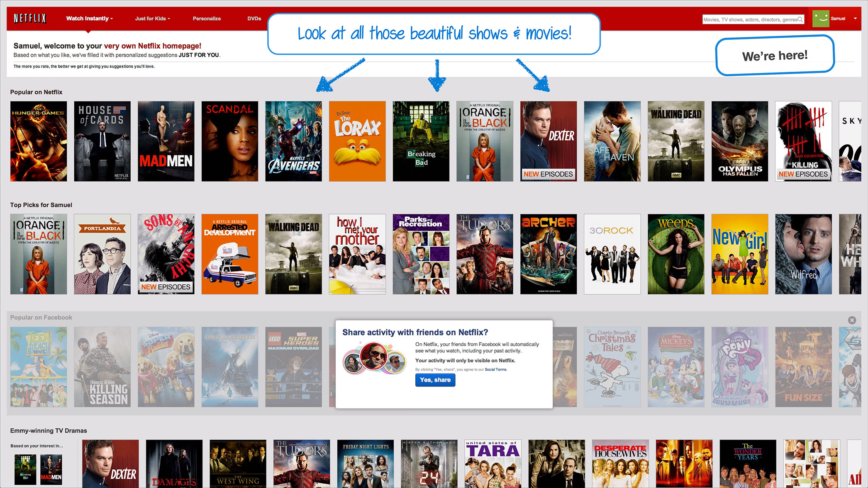Screen dimensions: 868x488
Task: Open the Watch Instantly menu
Action: pos(89,18)
